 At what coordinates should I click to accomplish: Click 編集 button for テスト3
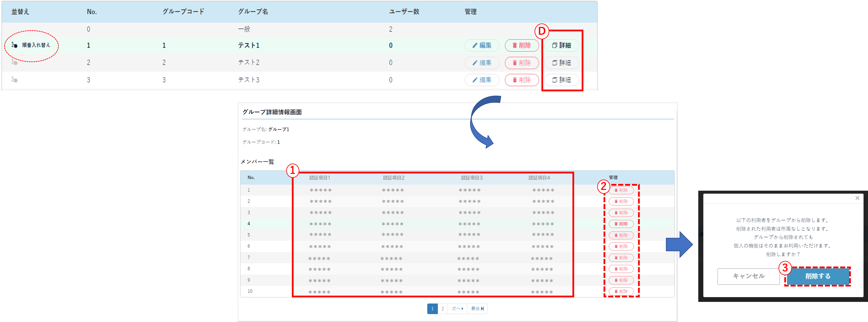click(x=482, y=80)
